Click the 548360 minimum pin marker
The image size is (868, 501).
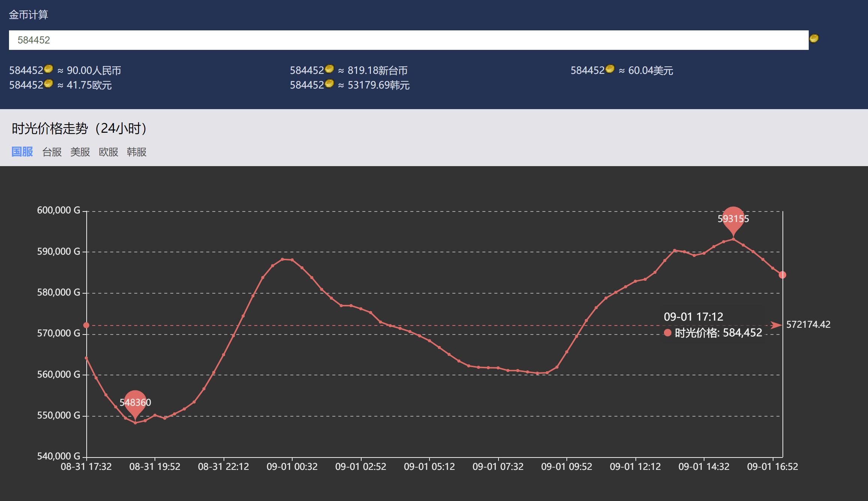tap(135, 402)
